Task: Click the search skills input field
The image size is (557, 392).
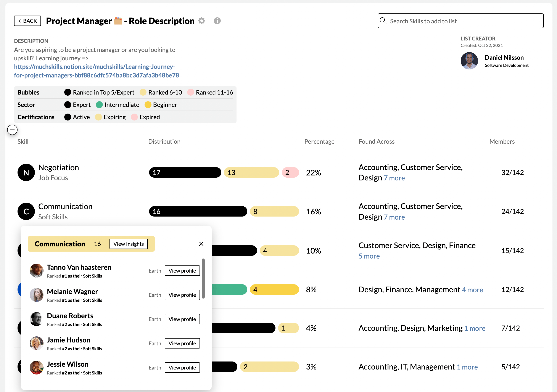Action: tap(460, 21)
